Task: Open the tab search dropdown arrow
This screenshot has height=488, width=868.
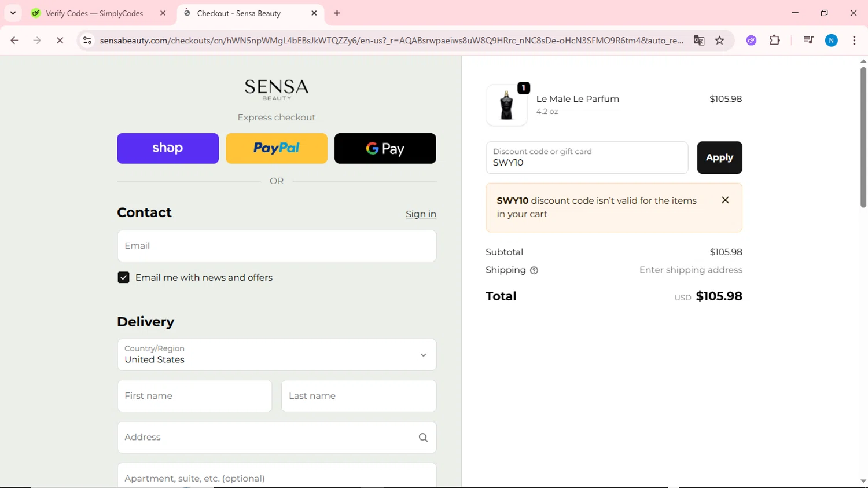Action: pyautogui.click(x=13, y=13)
